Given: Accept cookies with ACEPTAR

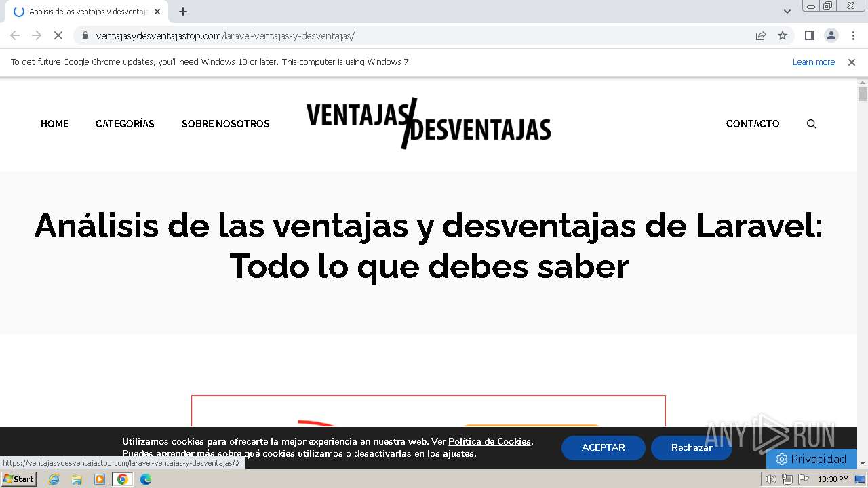Looking at the screenshot, I should pos(604,447).
